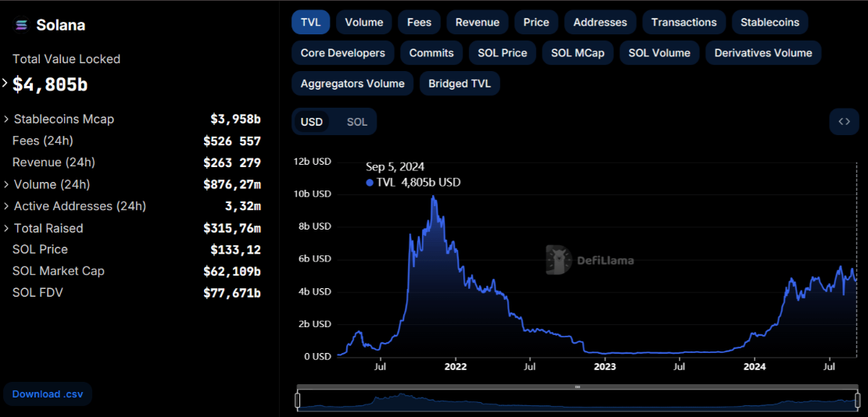Click the 2022 x-axis label

[x=455, y=366]
